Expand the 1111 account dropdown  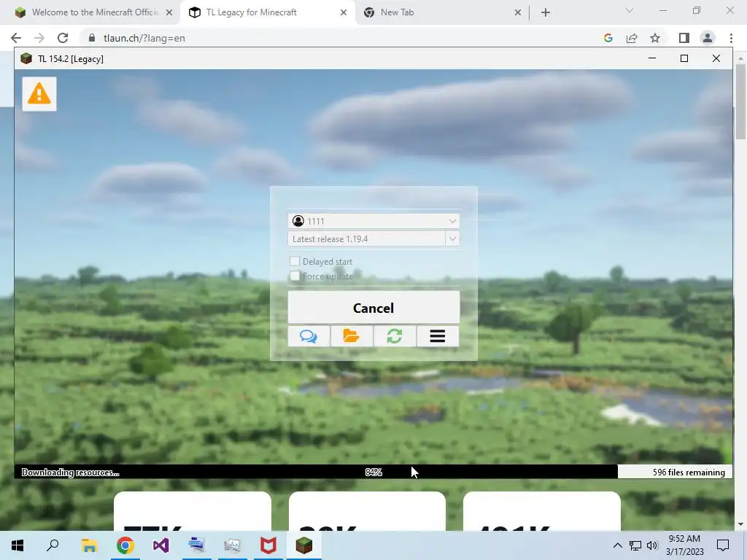click(x=452, y=221)
